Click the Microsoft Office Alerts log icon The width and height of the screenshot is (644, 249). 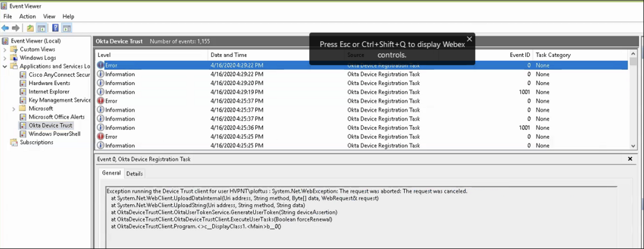[23, 117]
